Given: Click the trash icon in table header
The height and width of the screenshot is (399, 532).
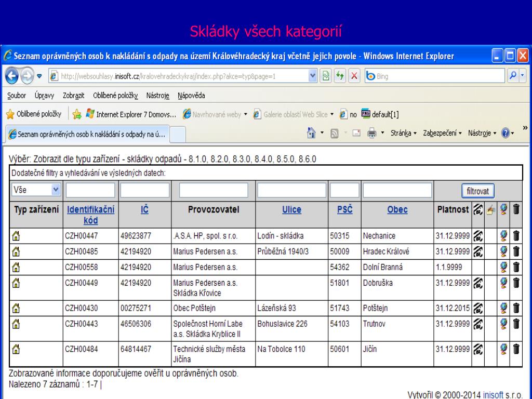Looking at the screenshot, I should click(516, 209).
